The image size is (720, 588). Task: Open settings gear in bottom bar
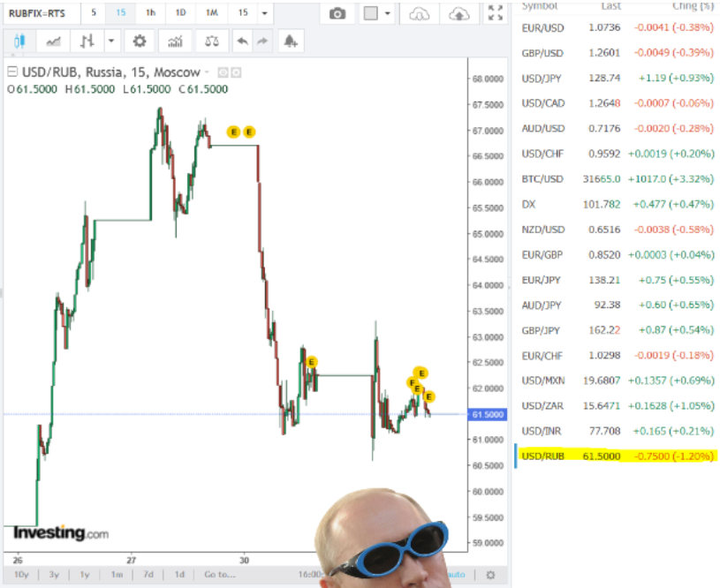(490, 575)
